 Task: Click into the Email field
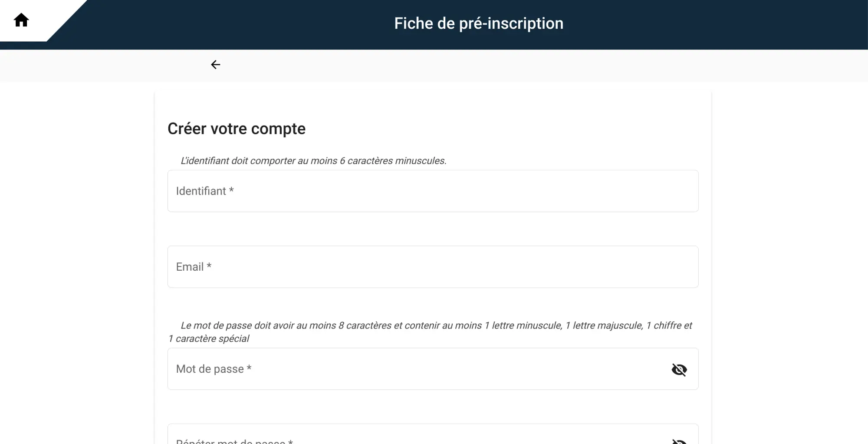[432, 267]
